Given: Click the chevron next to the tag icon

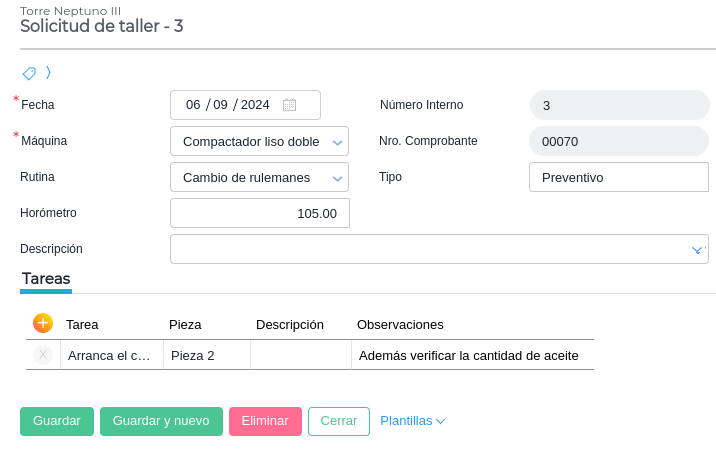Looking at the screenshot, I should click(x=48, y=72).
